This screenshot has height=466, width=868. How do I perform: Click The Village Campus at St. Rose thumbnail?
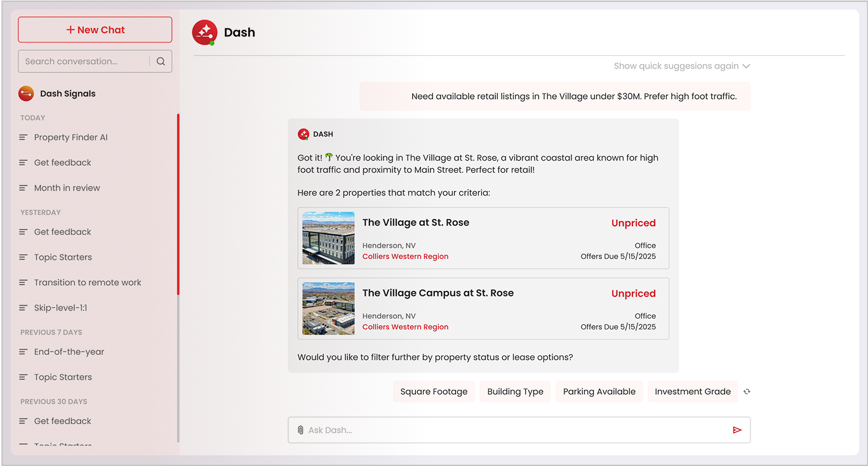tap(328, 309)
